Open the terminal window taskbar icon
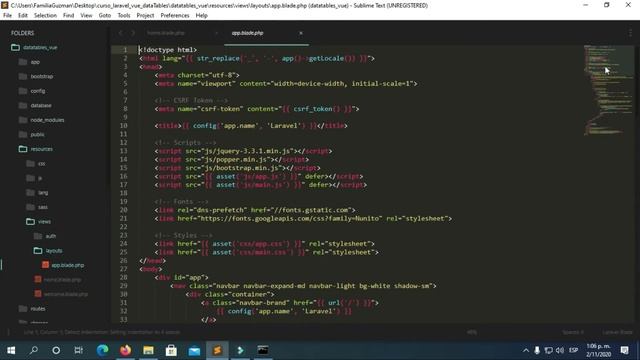The image size is (640, 360). point(263,350)
